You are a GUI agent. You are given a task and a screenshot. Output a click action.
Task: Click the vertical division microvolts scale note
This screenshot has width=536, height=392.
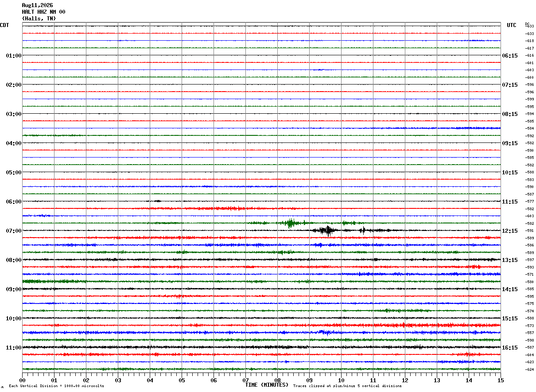tap(56, 386)
